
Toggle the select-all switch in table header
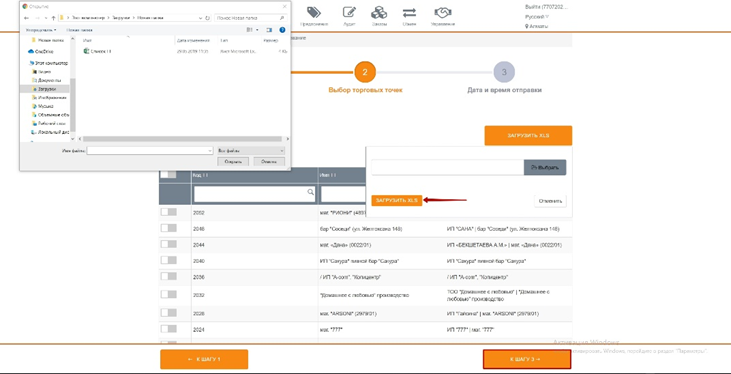(x=168, y=175)
